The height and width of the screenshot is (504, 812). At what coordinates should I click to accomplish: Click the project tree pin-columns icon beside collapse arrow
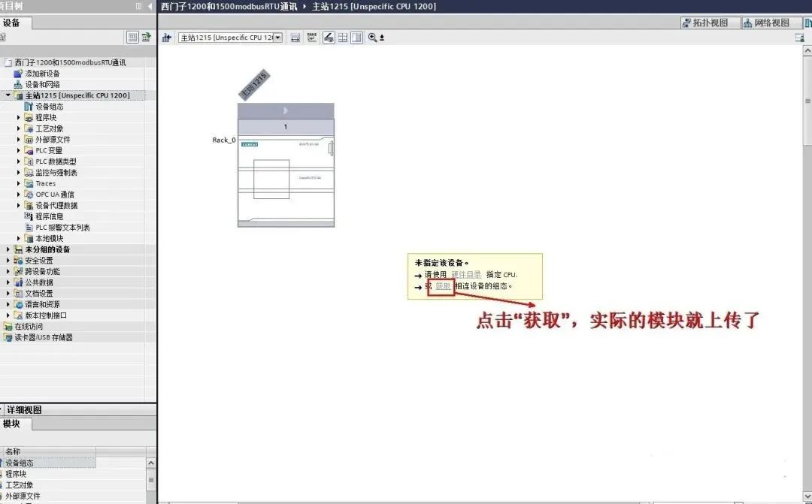139,6
